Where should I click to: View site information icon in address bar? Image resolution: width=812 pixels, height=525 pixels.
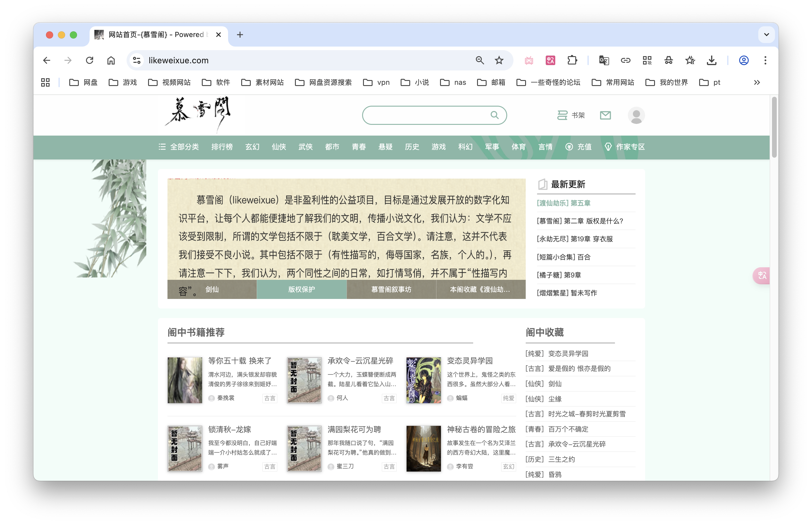137,60
